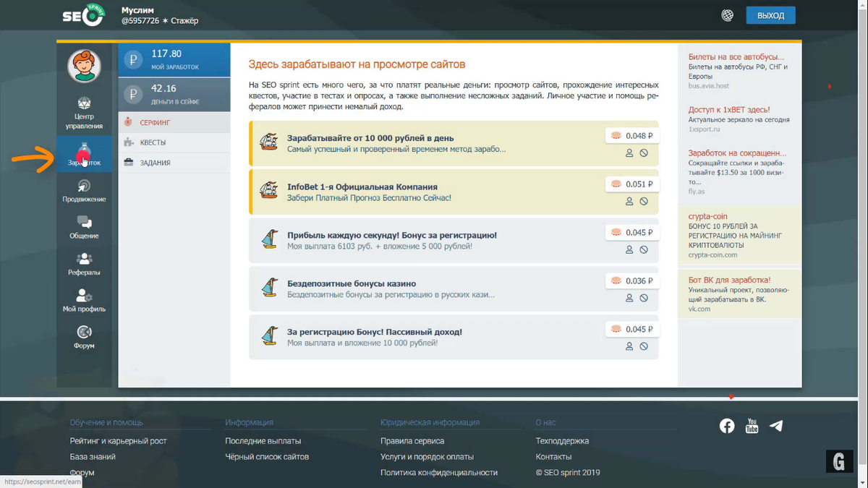
Task: Open Контакты footer link
Action: click(x=553, y=457)
